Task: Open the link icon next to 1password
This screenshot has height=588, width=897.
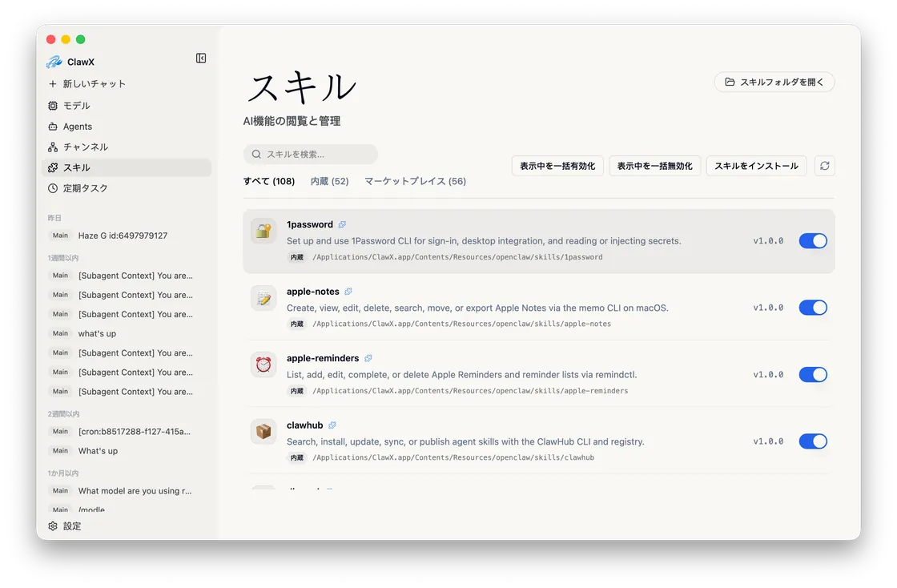Action: (x=342, y=225)
